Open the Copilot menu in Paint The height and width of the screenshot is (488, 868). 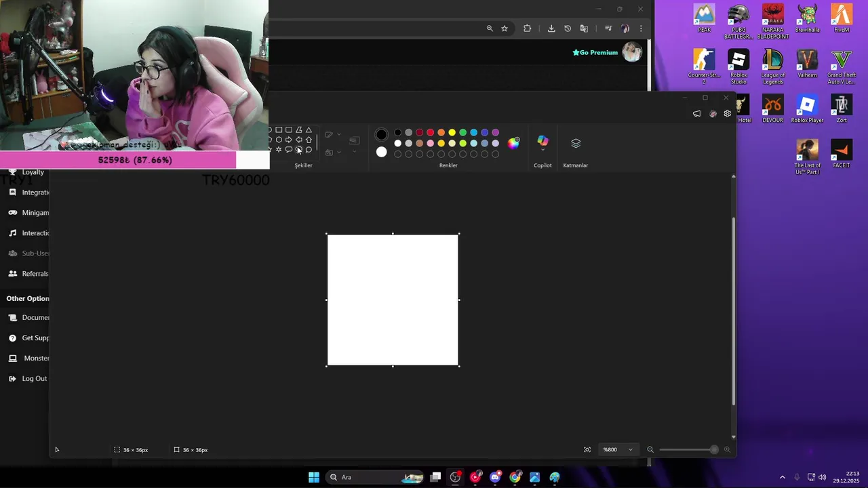[x=542, y=144]
